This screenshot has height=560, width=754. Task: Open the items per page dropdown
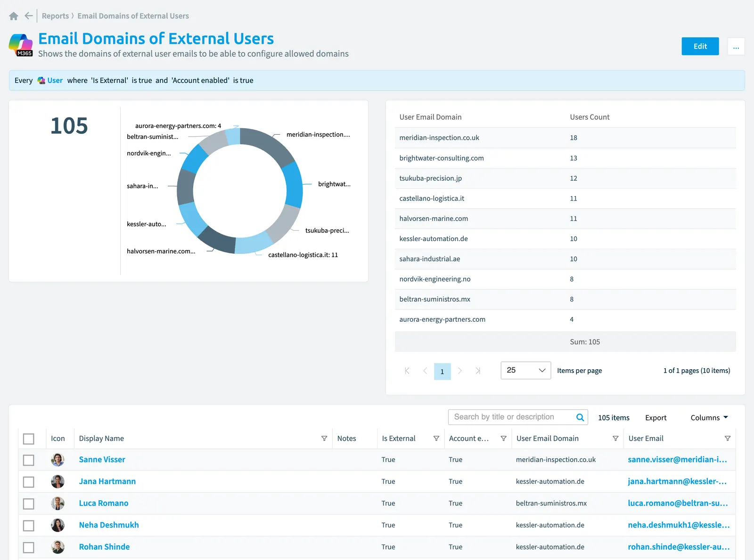point(525,371)
